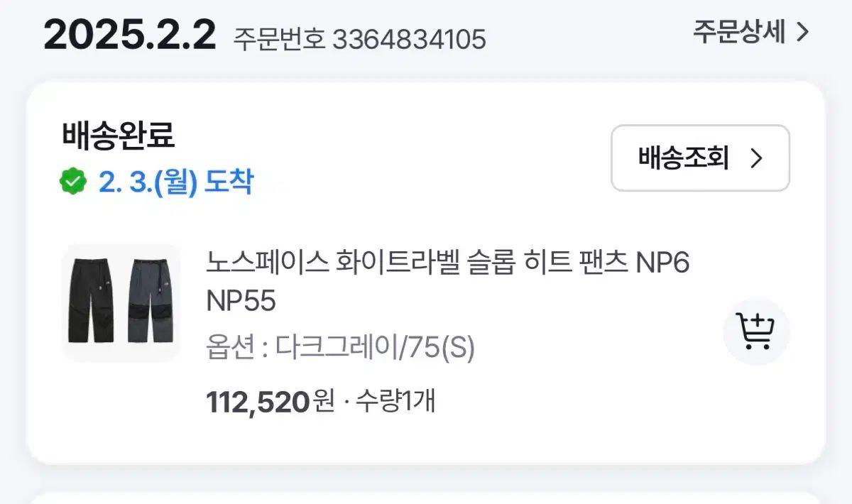
Task: Click the arrow inside the 배송조회 button
Action: pos(756,158)
